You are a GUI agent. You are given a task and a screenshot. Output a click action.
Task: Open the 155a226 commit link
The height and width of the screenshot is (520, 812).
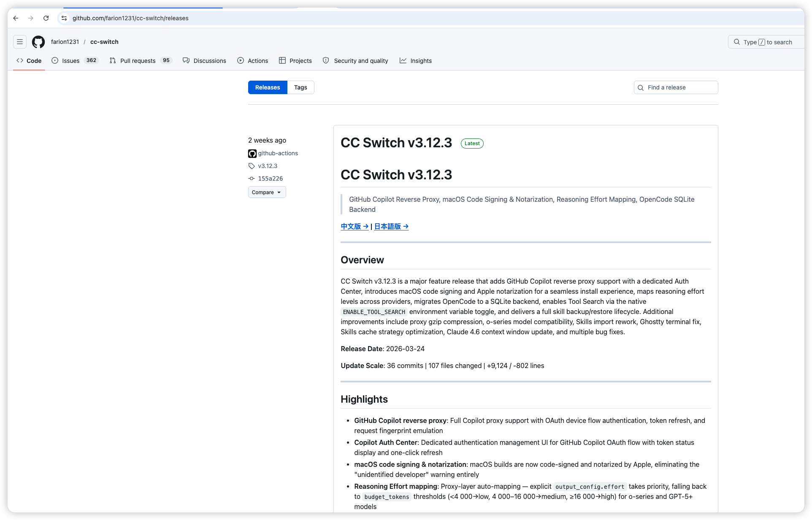[x=271, y=179]
